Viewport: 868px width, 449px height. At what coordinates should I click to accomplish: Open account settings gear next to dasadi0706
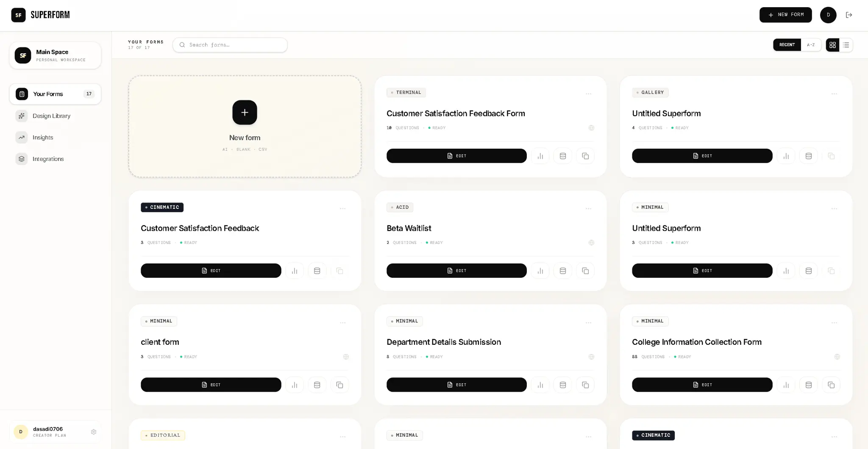click(x=94, y=432)
